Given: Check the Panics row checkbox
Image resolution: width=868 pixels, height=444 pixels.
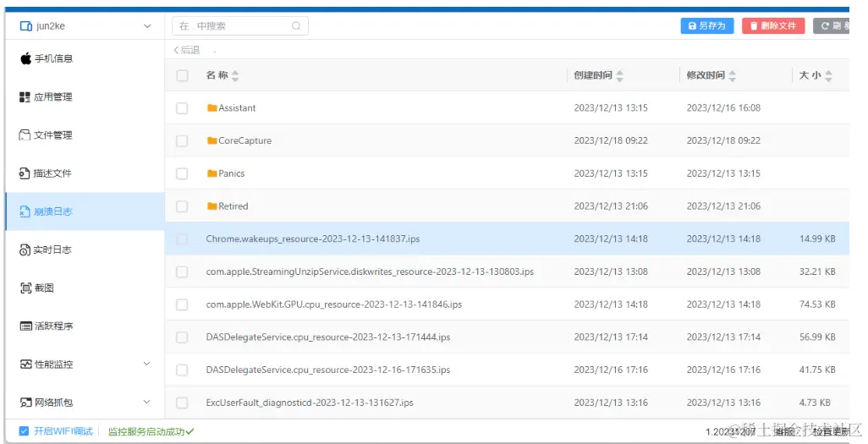Looking at the screenshot, I should click(182, 173).
